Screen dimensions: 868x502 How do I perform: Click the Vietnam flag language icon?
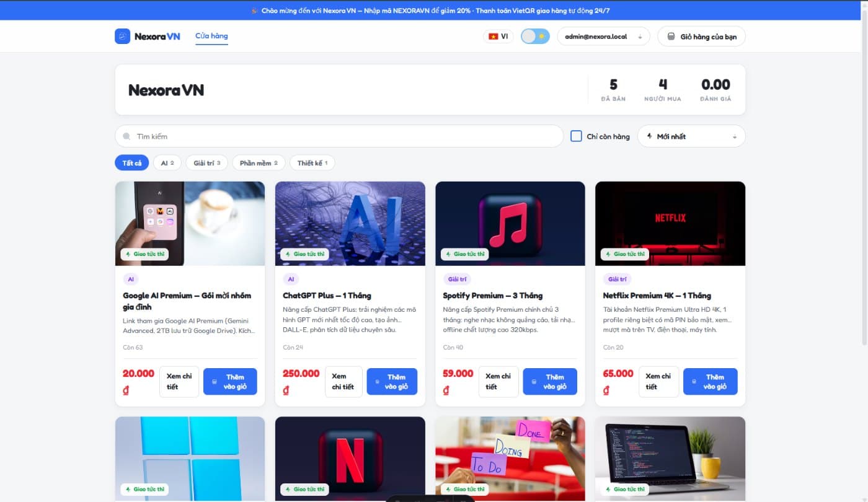point(494,37)
